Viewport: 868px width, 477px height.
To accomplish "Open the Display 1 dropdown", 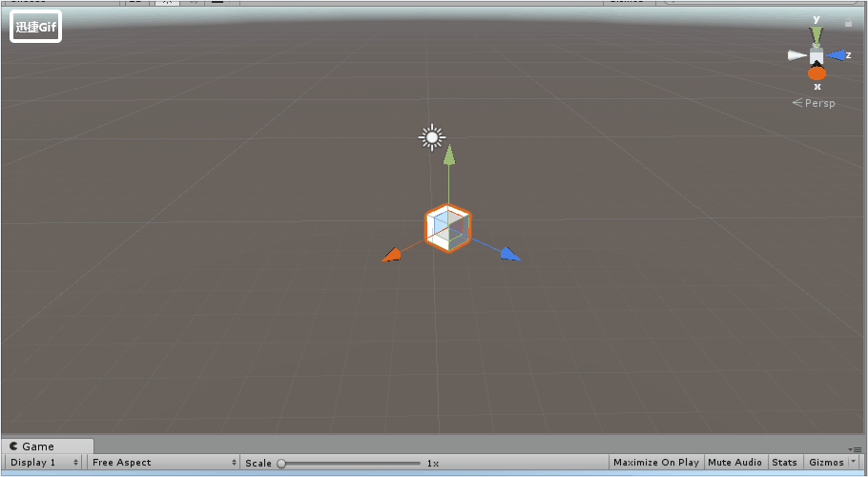I will pos(44,462).
